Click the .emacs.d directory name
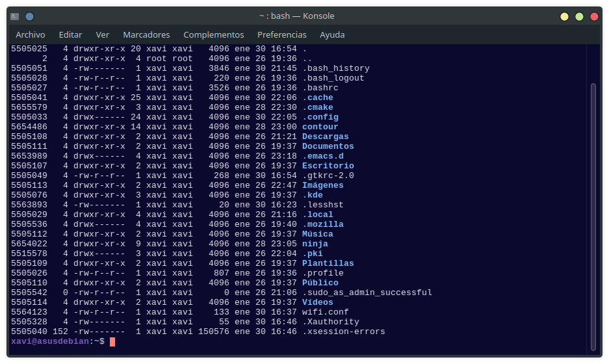Viewport: 609px width, 364px height. (x=323, y=156)
